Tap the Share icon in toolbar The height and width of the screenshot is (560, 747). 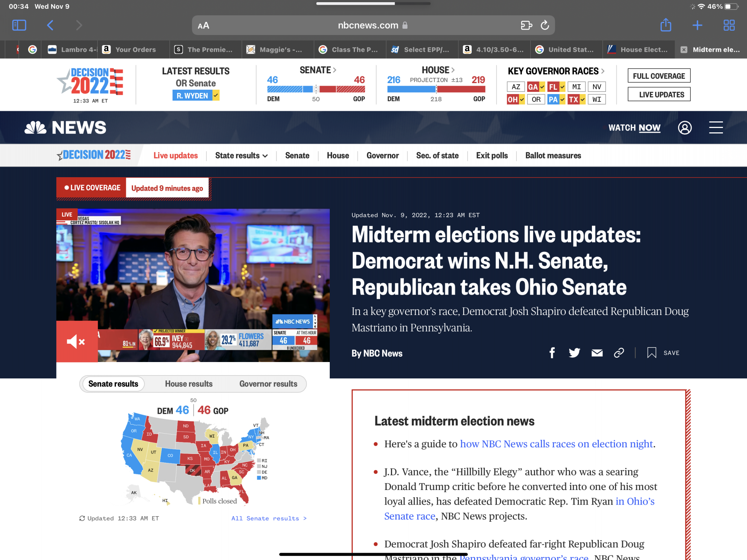coord(666,25)
